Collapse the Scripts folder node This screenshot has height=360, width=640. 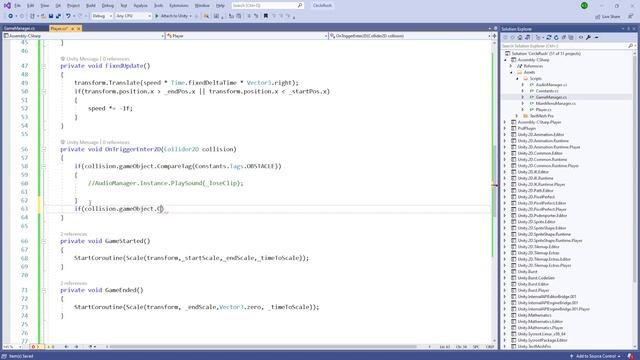click(517, 78)
